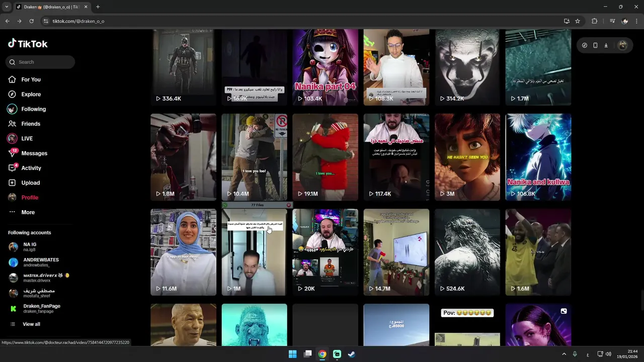Open the Explore page
This screenshot has width=644, height=362.
[x=31, y=94]
